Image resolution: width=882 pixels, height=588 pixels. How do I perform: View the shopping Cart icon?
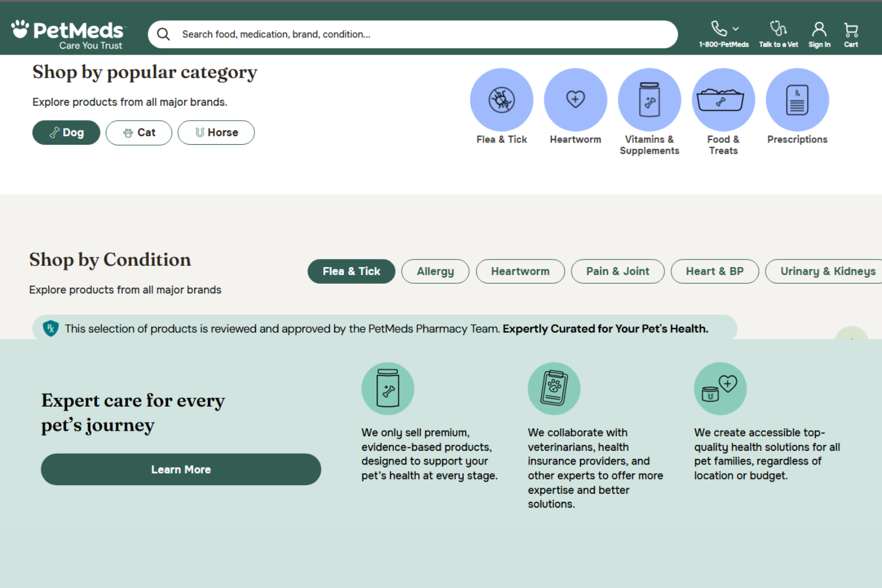pyautogui.click(x=850, y=28)
